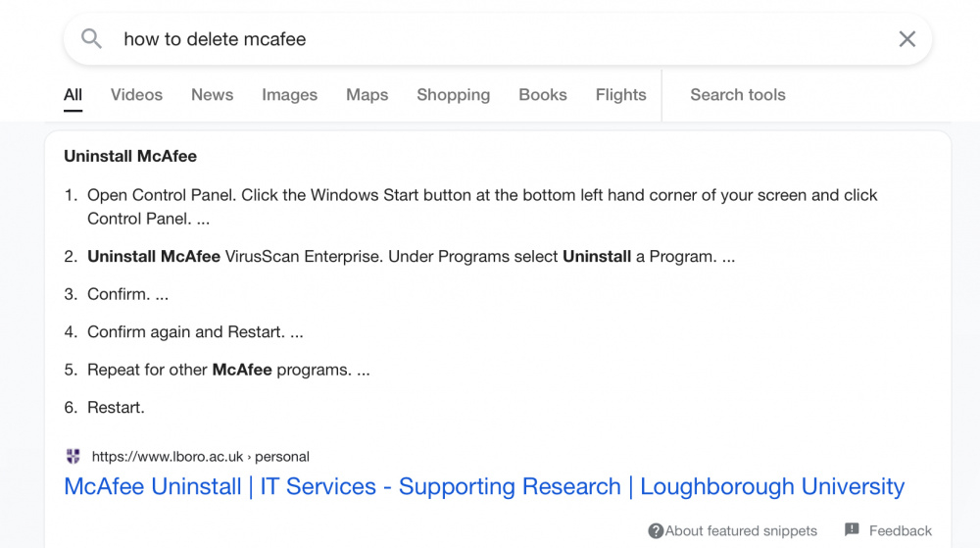Image resolution: width=980 pixels, height=548 pixels.
Task: Click the Uninstall McAfee snippet heading
Action: point(130,156)
